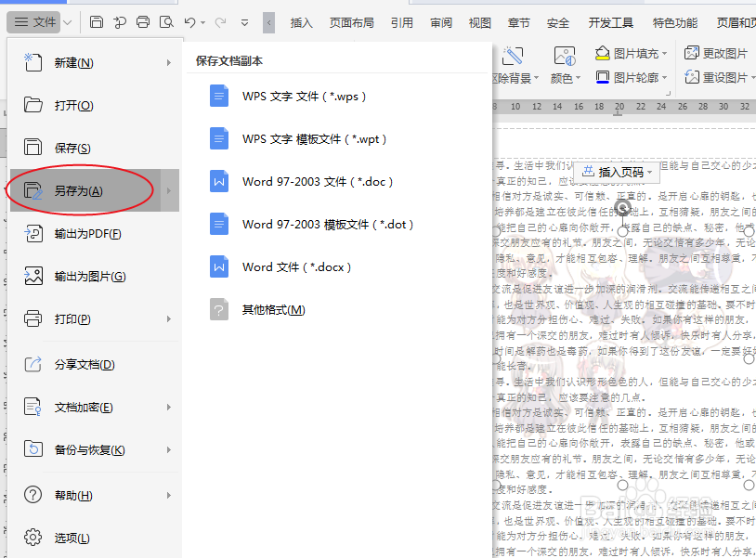The width and height of the screenshot is (756, 558).
Task: Expand the 文档加密(E) submenu arrow
Action: [x=169, y=408]
